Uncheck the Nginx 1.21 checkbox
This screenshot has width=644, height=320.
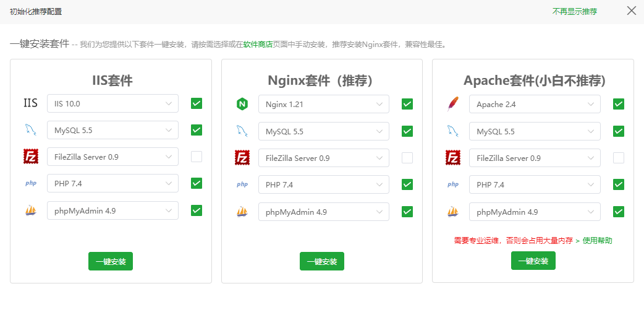click(x=407, y=104)
